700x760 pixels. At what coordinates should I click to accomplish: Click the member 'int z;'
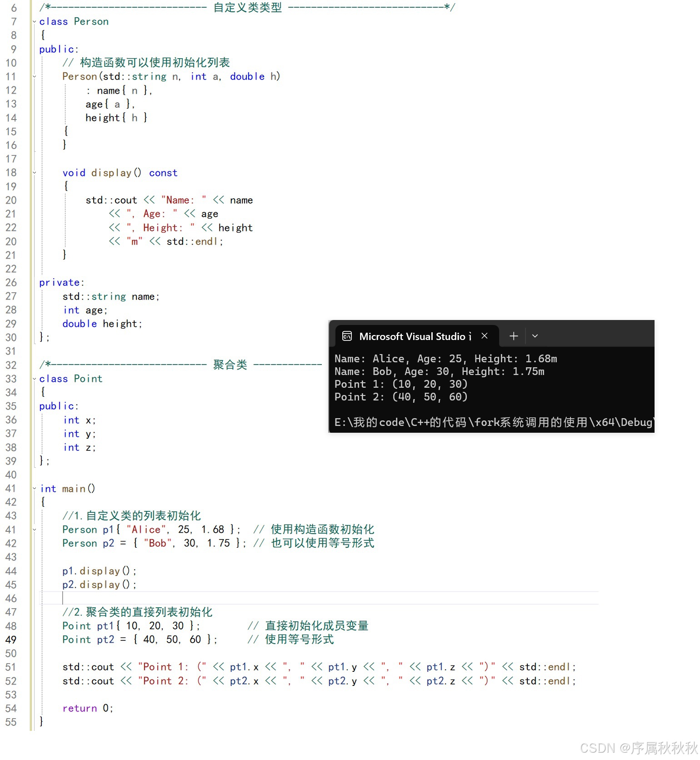80,447
